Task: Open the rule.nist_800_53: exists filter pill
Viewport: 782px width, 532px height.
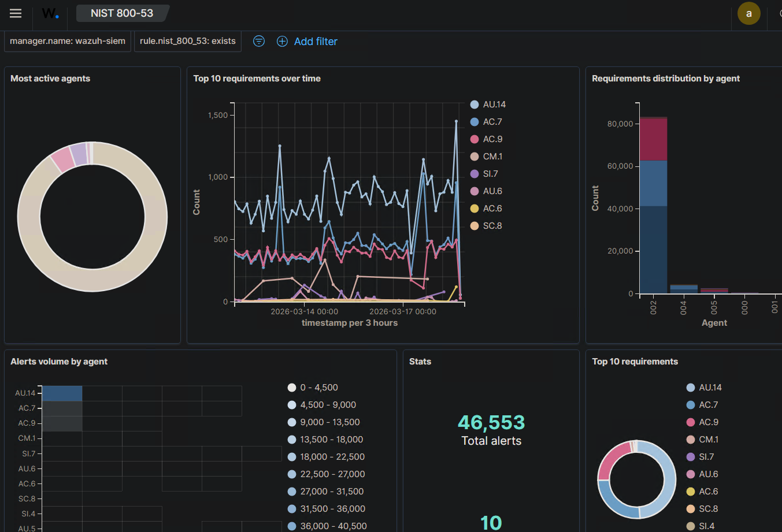Action: point(187,41)
